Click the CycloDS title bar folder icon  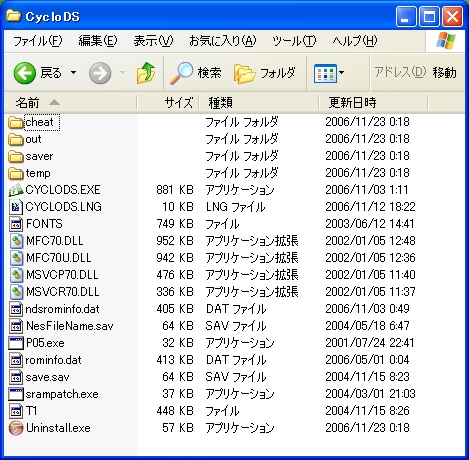pyautogui.click(x=13, y=16)
